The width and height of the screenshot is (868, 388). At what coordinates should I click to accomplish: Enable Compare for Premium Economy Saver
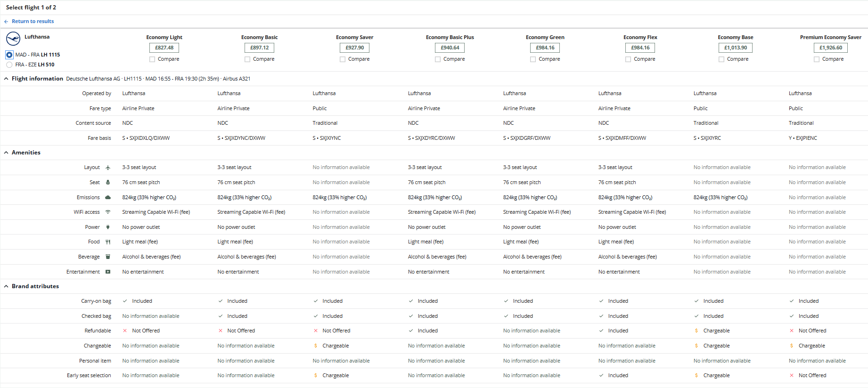coord(817,59)
